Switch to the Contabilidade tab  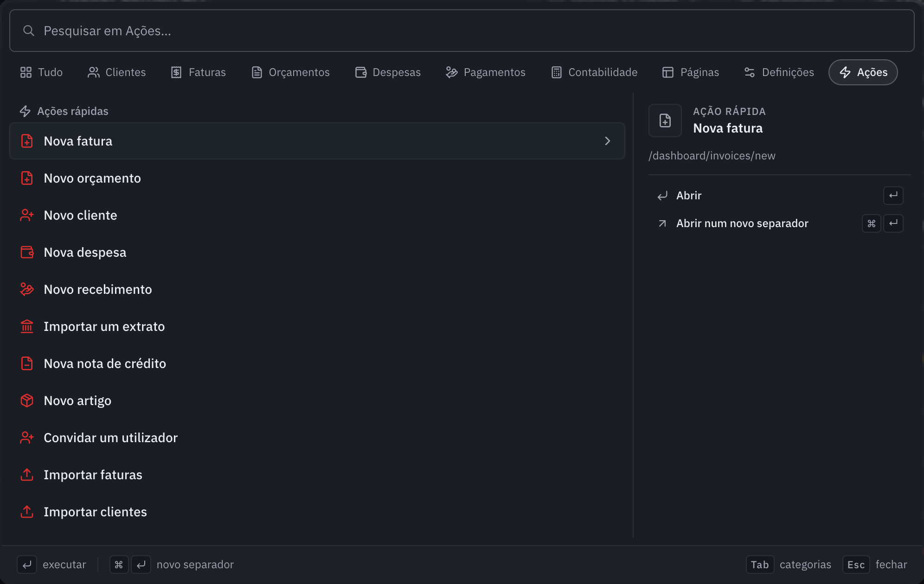coord(594,72)
